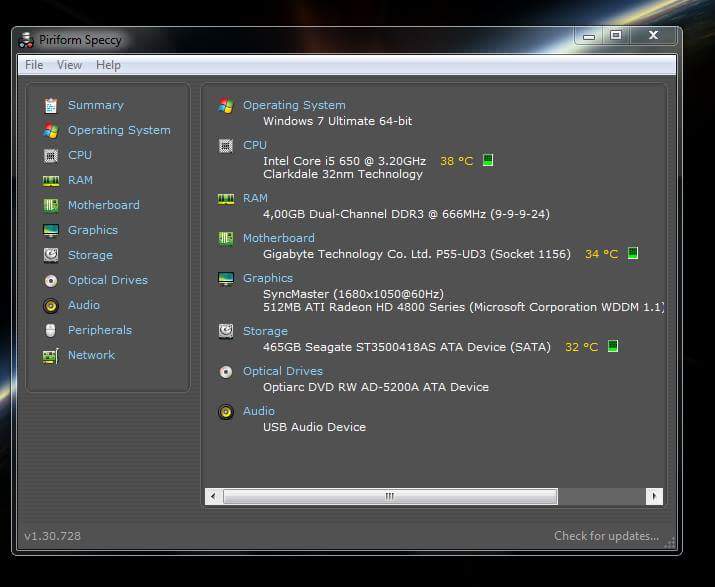The width and height of the screenshot is (715, 587).
Task: Click the Summary icon in sidebar
Action: 50,106
